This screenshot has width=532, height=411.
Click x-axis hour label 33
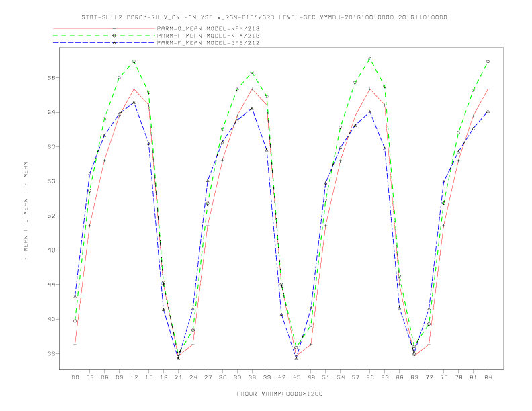click(x=237, y=377)
